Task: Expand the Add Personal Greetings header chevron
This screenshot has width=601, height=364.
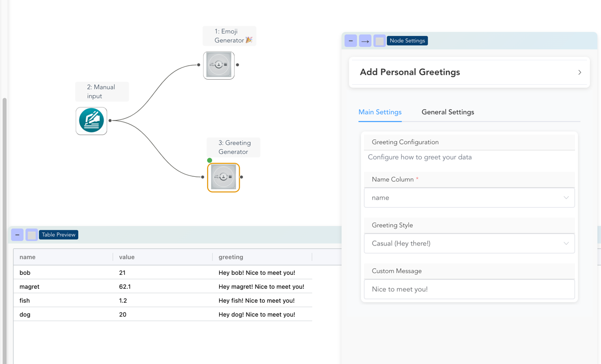Action: pos(580,73)
